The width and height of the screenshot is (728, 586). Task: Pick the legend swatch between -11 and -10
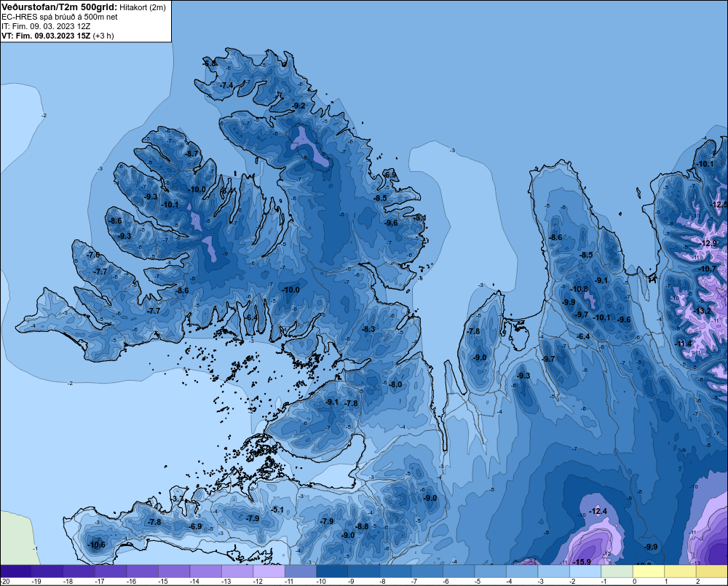301,571
